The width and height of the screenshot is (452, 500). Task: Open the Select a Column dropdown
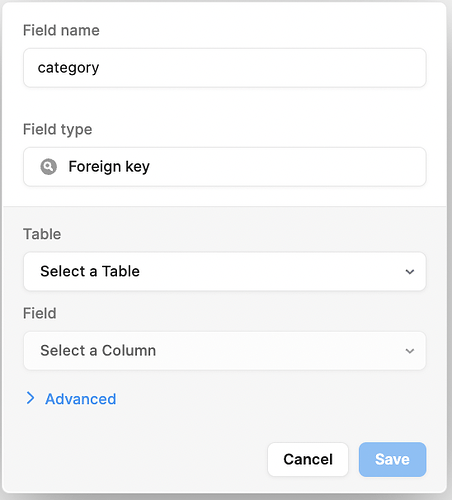coord(225,351)
